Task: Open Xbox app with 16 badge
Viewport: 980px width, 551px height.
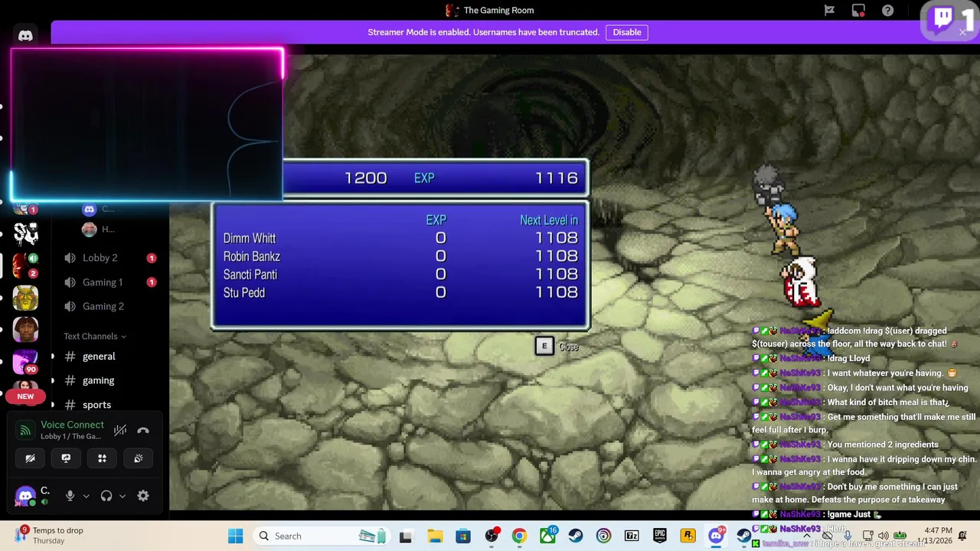Action: pyautogui.click(x=548, y=536)
